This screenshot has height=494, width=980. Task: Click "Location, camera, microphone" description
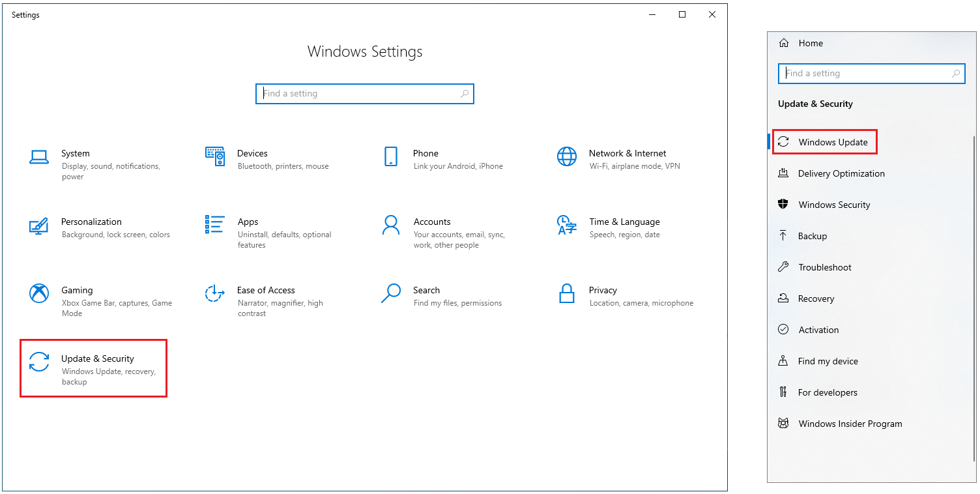tap(642, 303)
